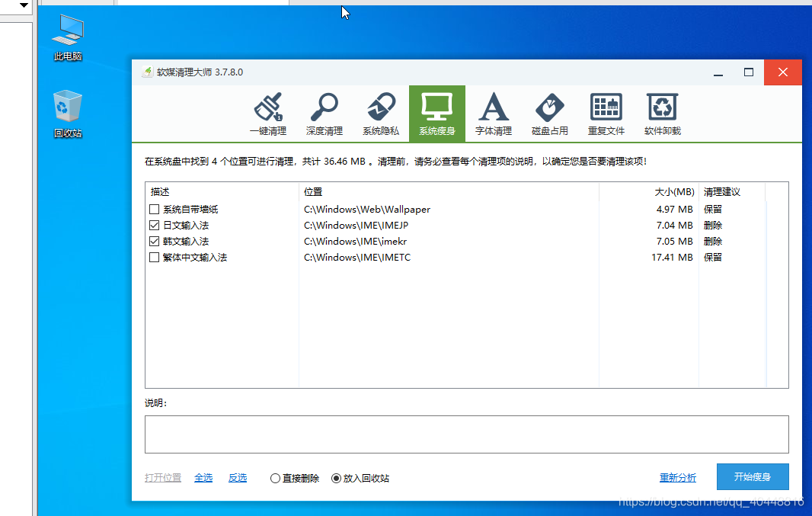Click 保留 suggestion in the 繁体中文输入法 row
This screenshot has width=812, height=516.
713,258
